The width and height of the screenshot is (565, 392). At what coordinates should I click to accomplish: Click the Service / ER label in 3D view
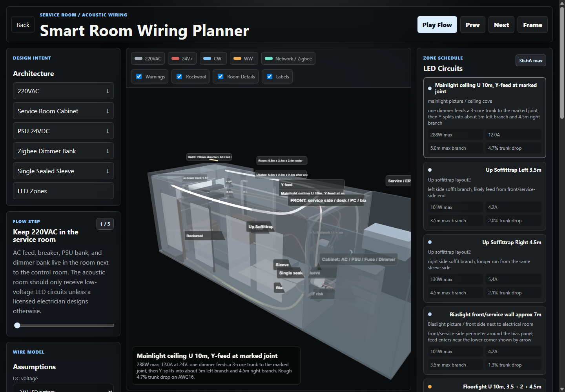[x=399, y=181]
